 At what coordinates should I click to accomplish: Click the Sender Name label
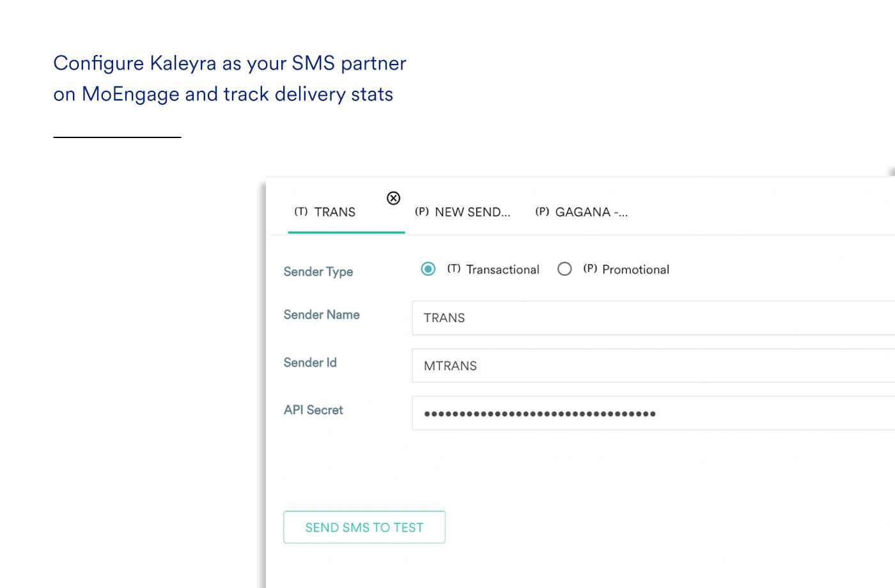point(322,314)
